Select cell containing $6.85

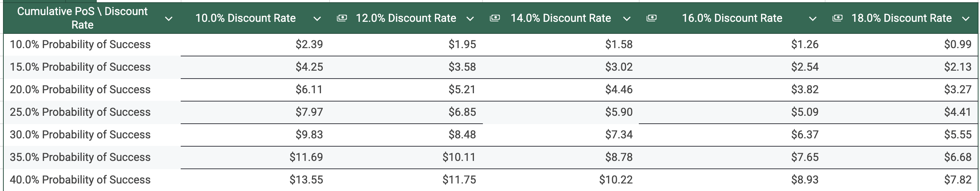pos(406,112)
